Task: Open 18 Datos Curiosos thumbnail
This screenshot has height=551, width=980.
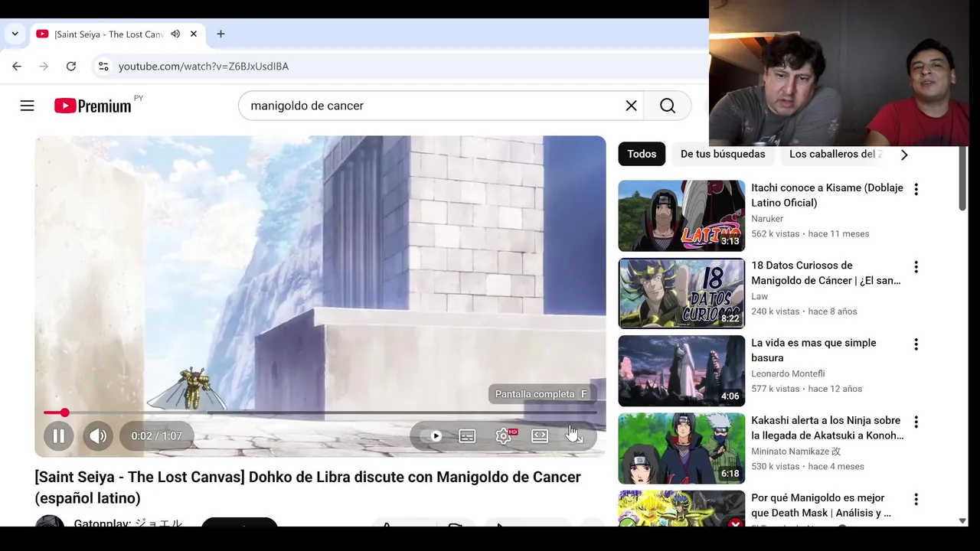Action: pyautogui.click(x=681, y=293)
